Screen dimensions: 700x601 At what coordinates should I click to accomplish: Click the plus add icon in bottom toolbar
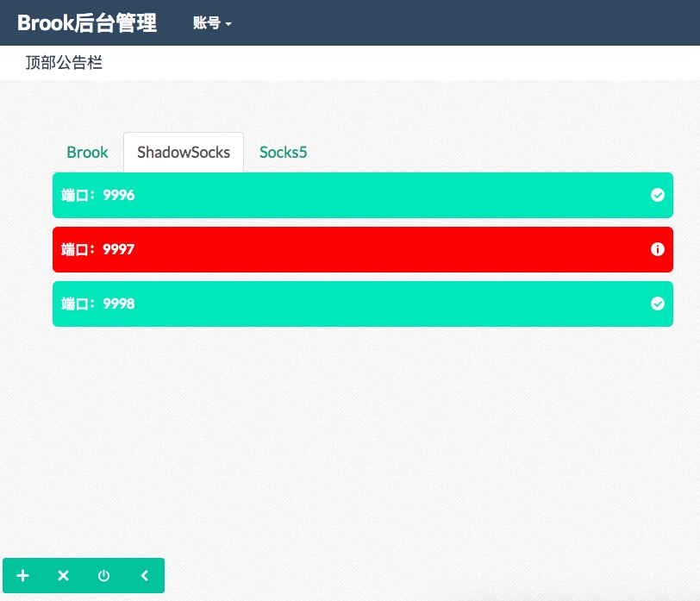pos(22,575)
